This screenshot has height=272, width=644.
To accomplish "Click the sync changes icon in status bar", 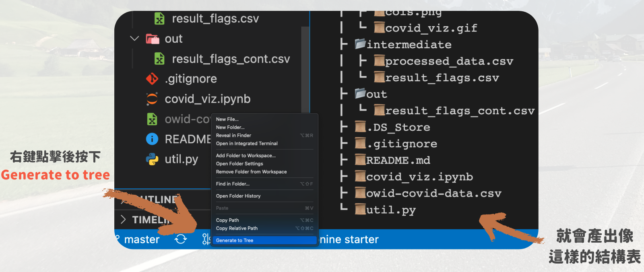I will [x=181, y=239].
